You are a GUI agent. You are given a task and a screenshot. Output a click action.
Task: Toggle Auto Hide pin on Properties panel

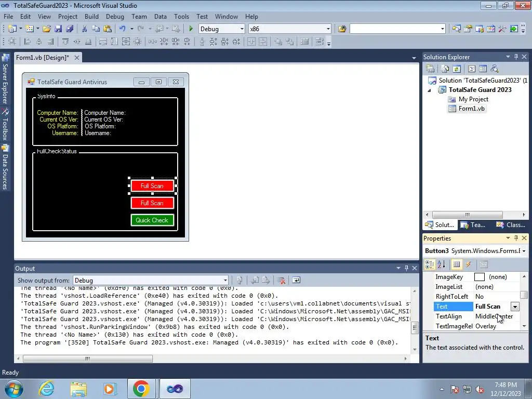tap(516, 238)
